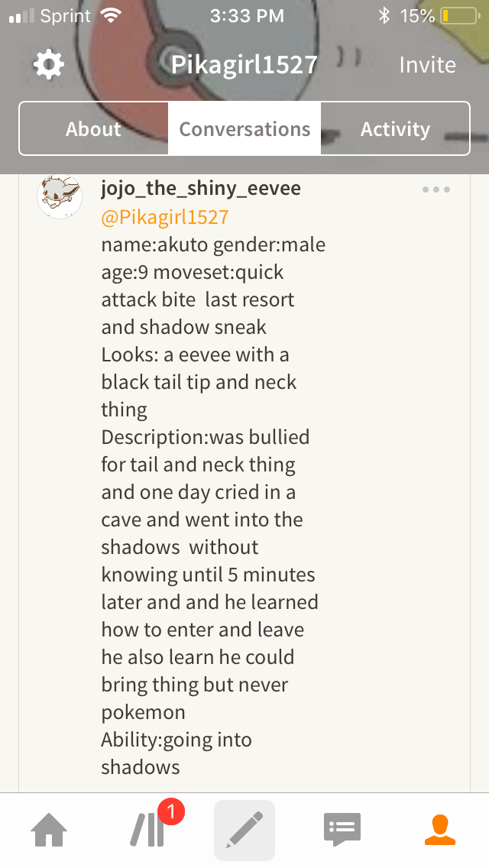Open jojo_the_shiny_eevee's username link
This screenshot has height=868, width=489.
coord(201,188)
